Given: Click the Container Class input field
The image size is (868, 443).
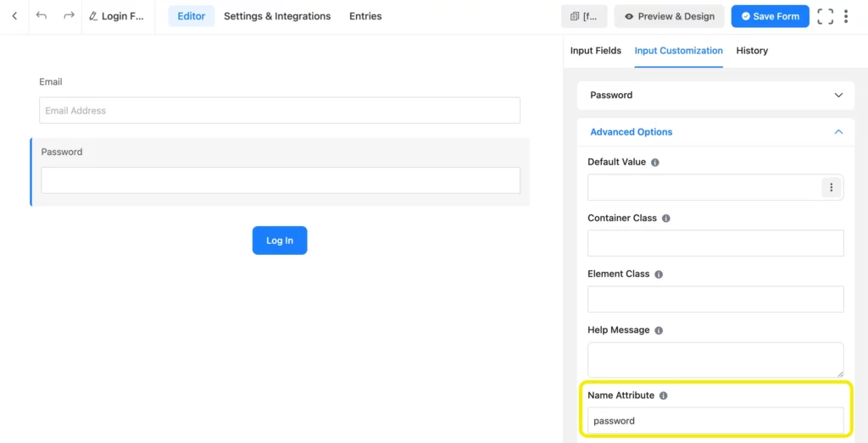Looking at the screenshot, I should (x=715, y=243).
